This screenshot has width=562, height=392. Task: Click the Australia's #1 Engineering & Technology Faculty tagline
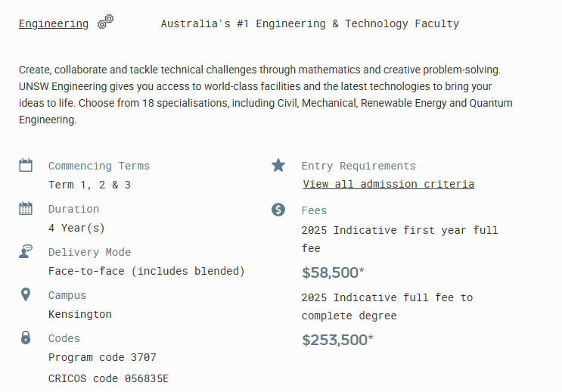[309, 23]
